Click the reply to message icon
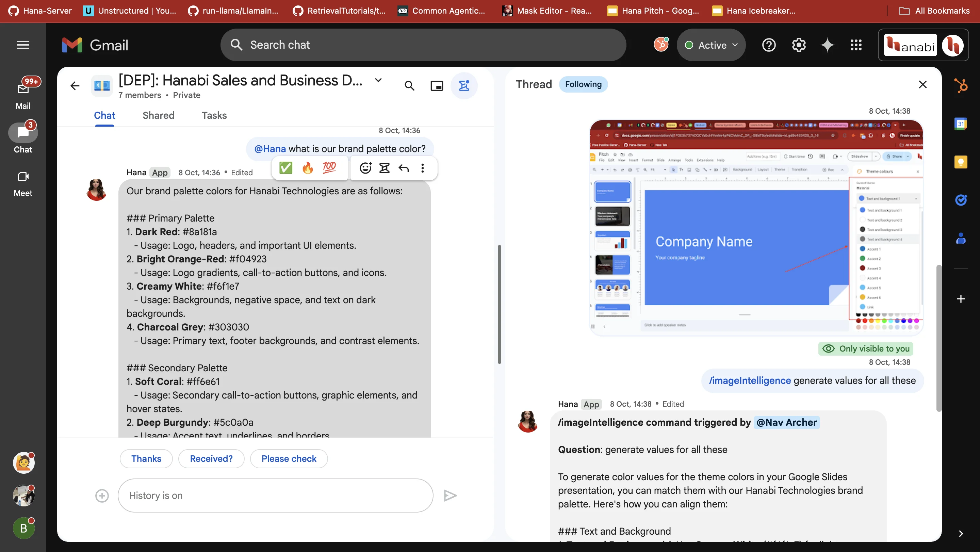The image size is (980, 552). [403, 168]
